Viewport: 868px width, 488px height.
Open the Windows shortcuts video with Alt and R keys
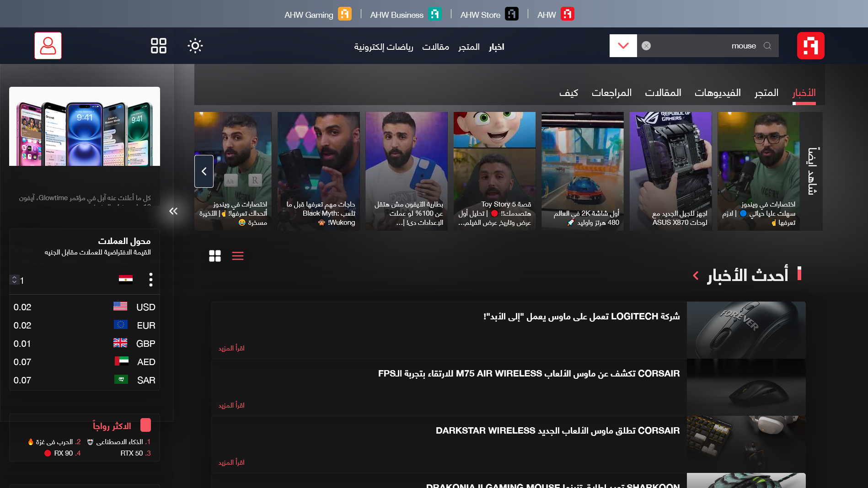pos(233,171)
